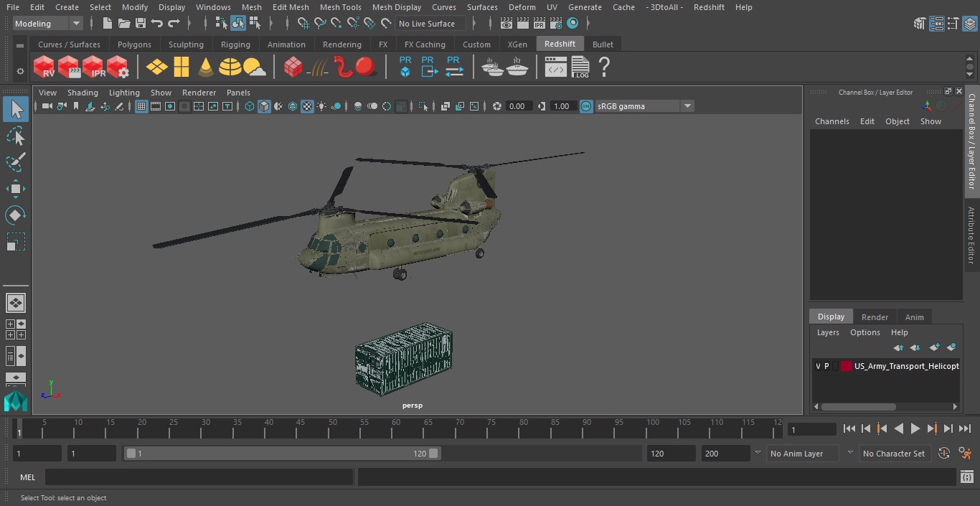Screen dimensions: 980x506
Task: Activate the Rotate tool
Action: (x=16, y=215)
